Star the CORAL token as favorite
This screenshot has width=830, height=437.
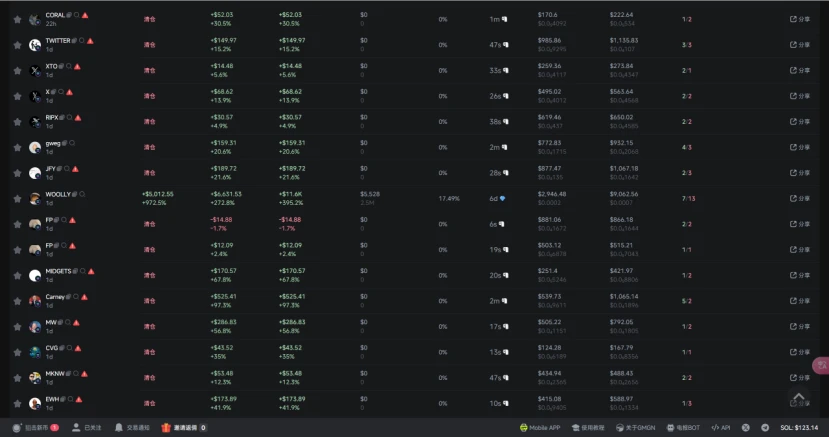17,19
